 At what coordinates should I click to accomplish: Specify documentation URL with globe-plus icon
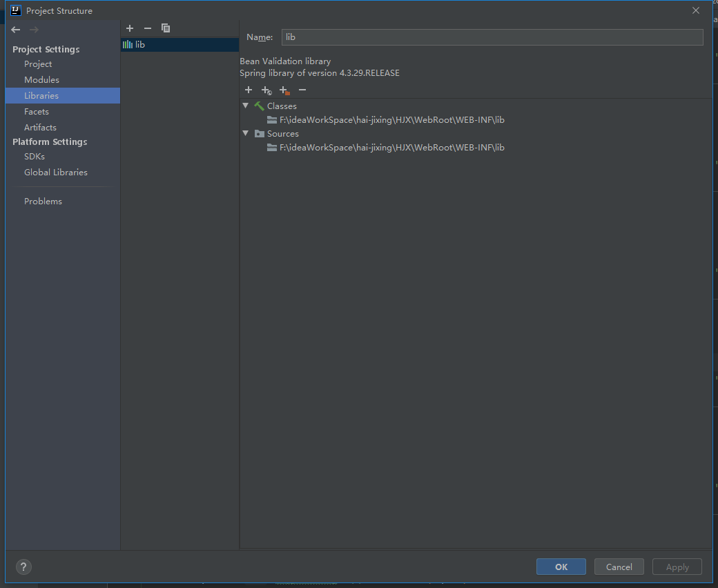pyautogui.click(x=266, y=90)
